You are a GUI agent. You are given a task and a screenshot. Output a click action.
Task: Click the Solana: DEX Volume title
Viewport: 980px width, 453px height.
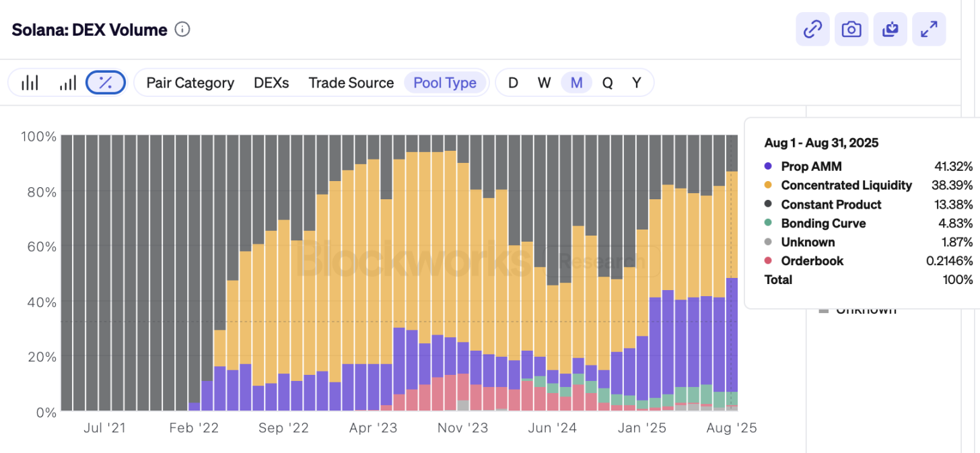coord(90,30)
